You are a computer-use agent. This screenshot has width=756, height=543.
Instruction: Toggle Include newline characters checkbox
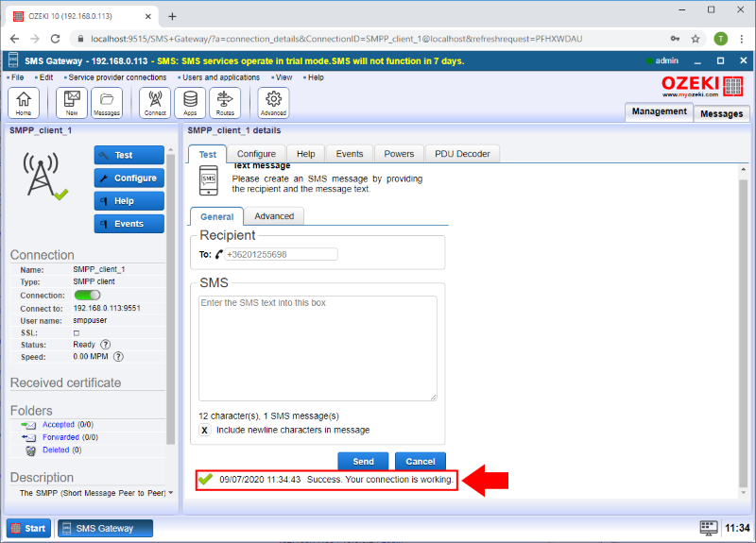(x=204, y=430)
